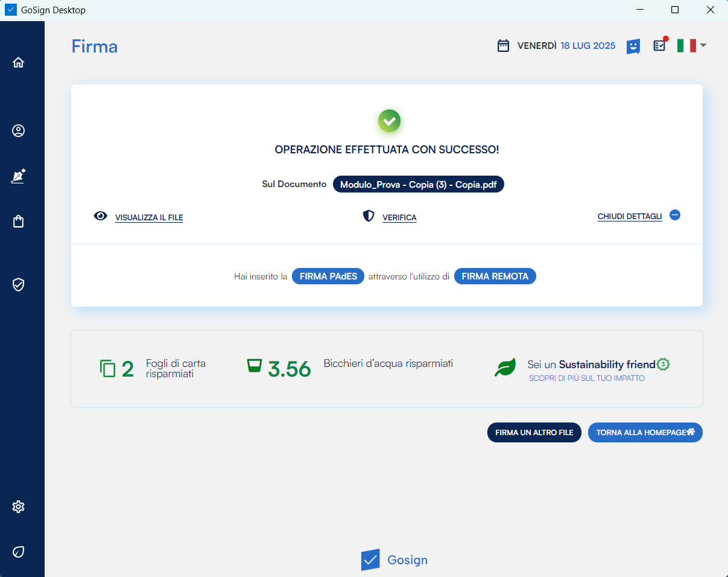Open SCOPRI DI PIÙ SUL TUO IMPATTO link
Viewport: 728px width, 577px height.
[x=587, y=378]
